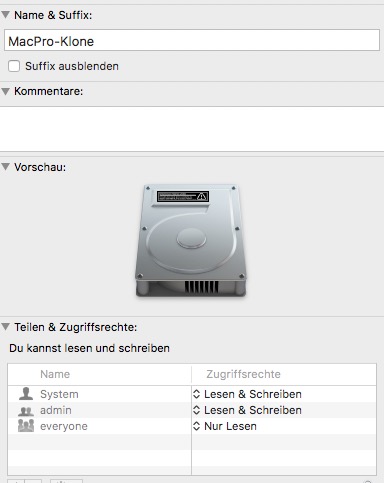Viewport: 384px width, 483px height.
Task: Click the everyone group icon
Action: [26, 426]
